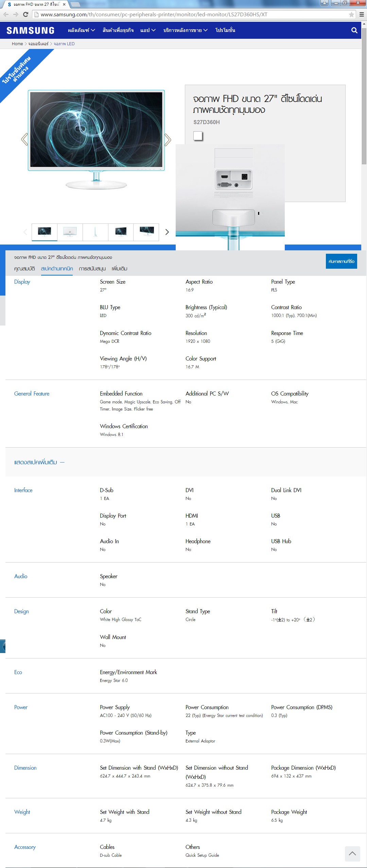Viewport: 367px width, 868px height.
Task: Click the Power section heading
Action: pos(21,707)
